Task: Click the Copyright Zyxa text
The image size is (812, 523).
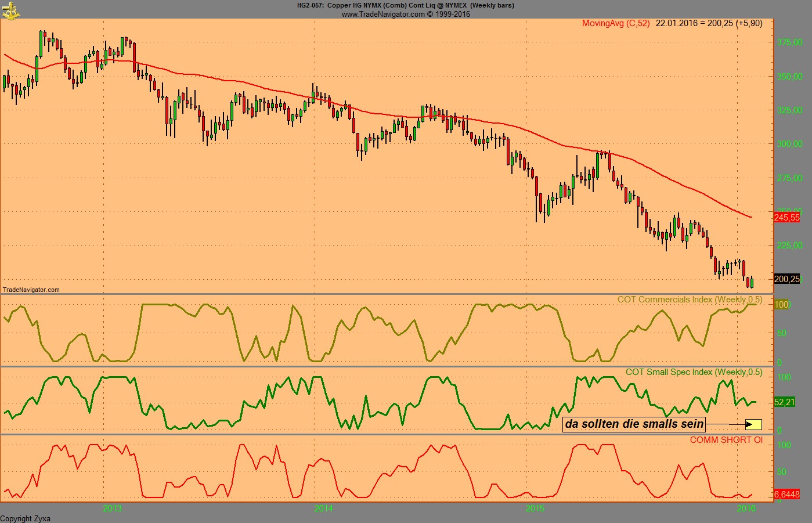Action: click(x=25, y=518)
